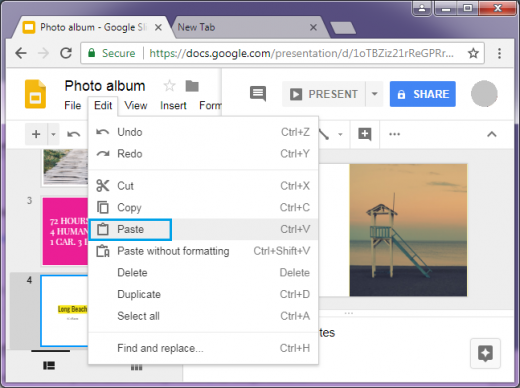The width and height of the screenshot is (520, 388).
Task: Choose Duplicate in the Edit menu
Action: (203, 294)
